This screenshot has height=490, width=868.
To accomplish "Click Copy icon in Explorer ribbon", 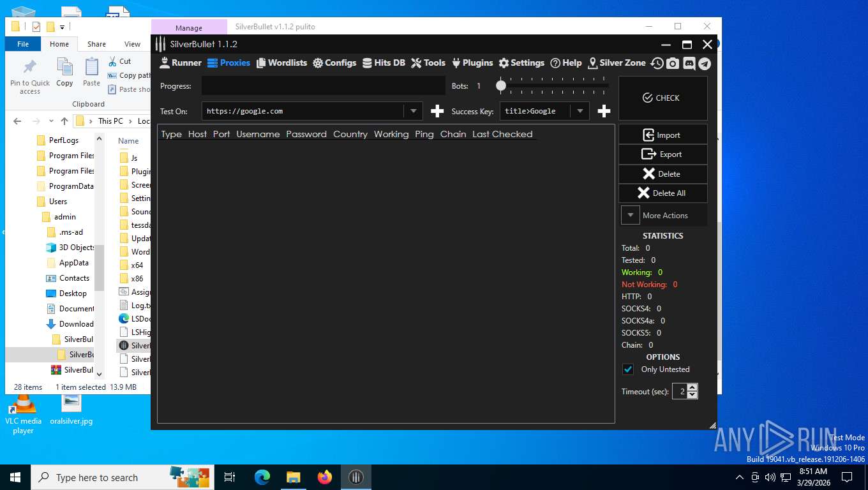I will (64, 72).
